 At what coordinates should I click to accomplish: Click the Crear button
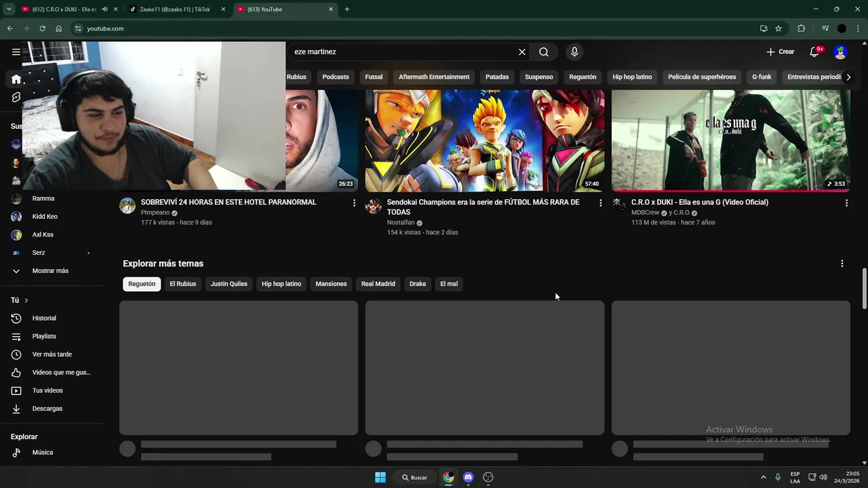(x=781, y=52)
